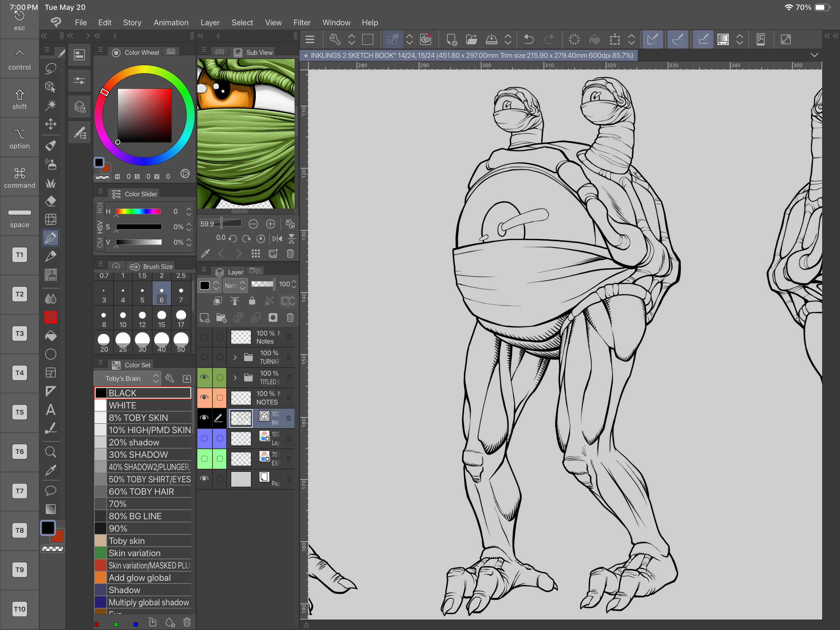
Task: Click the Hue slider bar
Action: point(138,212)
